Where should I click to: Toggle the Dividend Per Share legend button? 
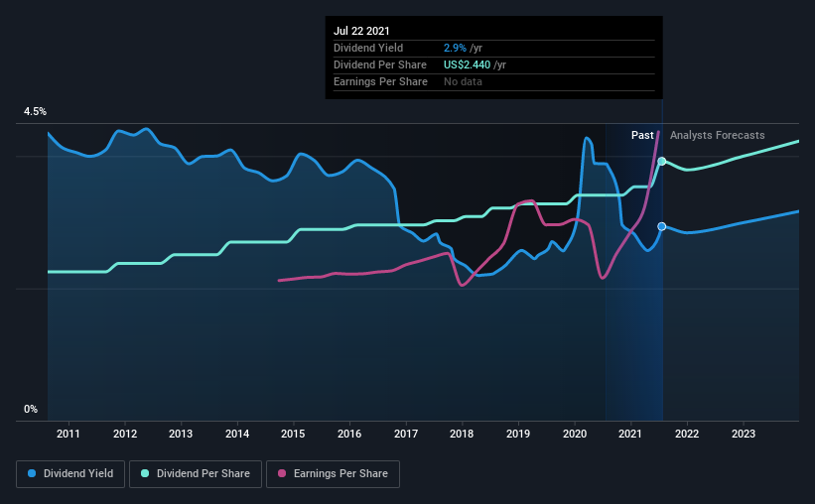(196, 474)
